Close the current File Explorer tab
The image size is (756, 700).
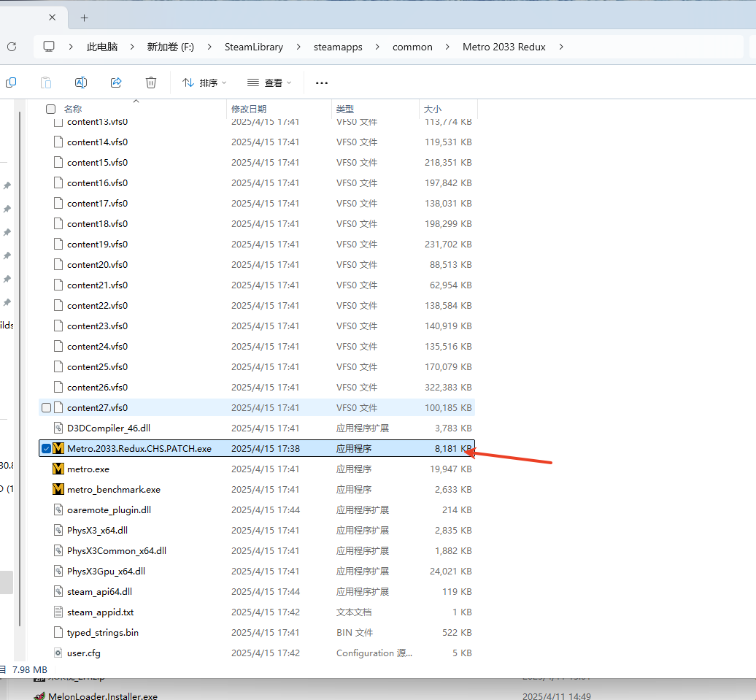pyautogui.click(x=52, y=18)
